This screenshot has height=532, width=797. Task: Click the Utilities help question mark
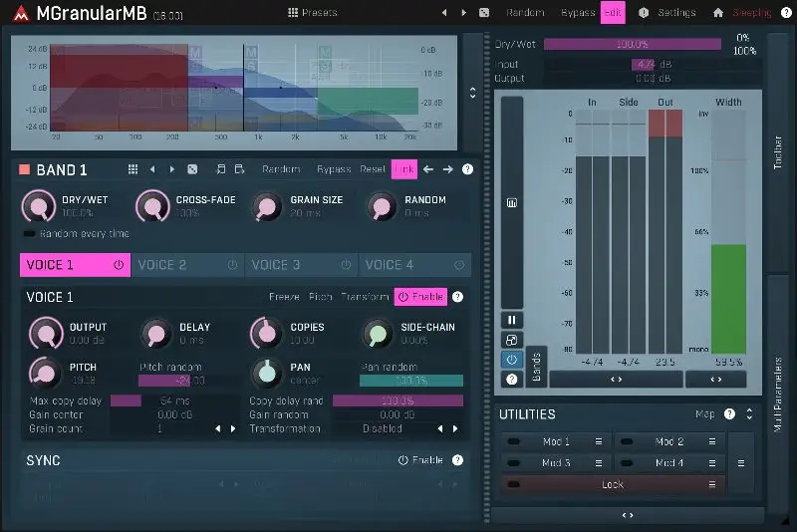point(729,414)
